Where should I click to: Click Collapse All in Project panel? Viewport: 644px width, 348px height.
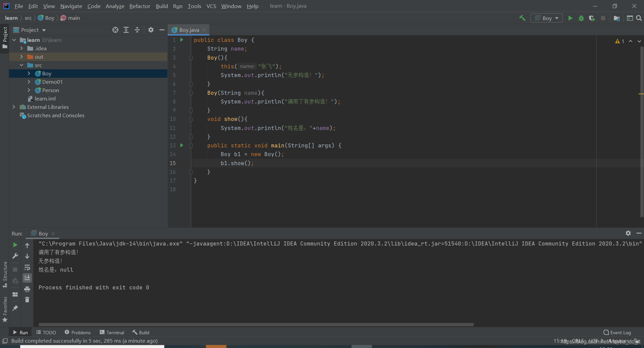point(137,30)
